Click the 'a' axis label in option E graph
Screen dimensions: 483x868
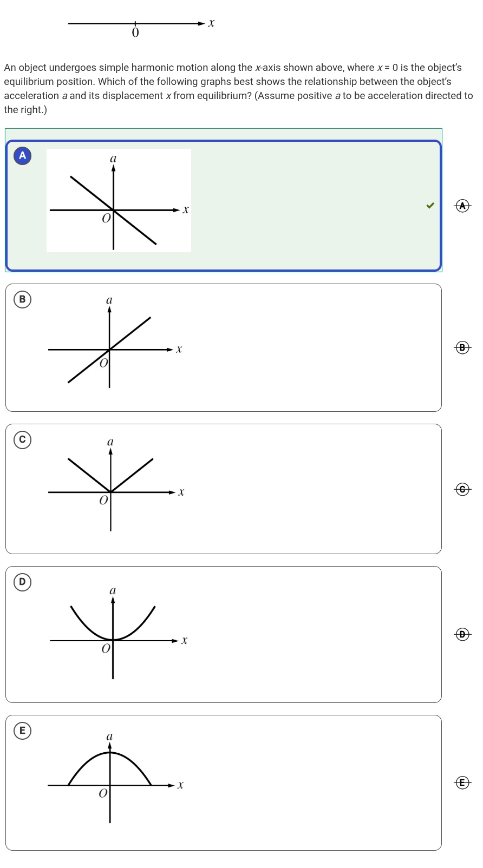(x=109, y=737)
